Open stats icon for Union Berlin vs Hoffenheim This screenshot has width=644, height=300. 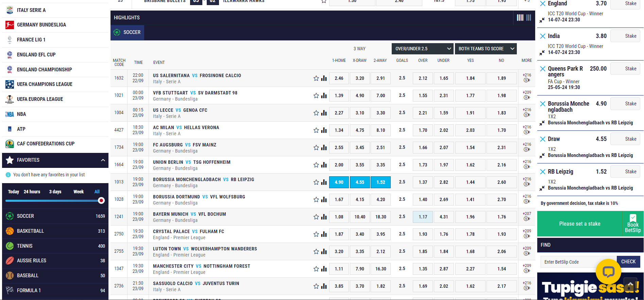pyautogui.click(x=324, y=165)
